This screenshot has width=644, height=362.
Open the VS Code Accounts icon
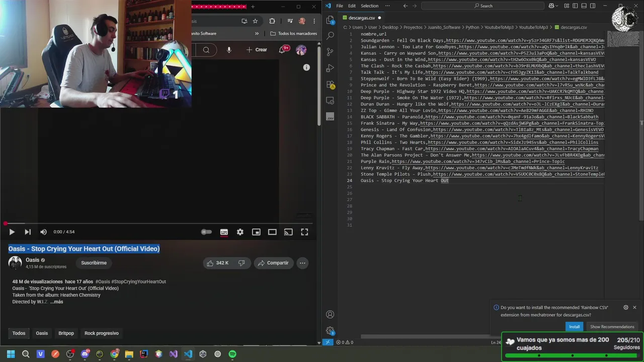(330, 314)
